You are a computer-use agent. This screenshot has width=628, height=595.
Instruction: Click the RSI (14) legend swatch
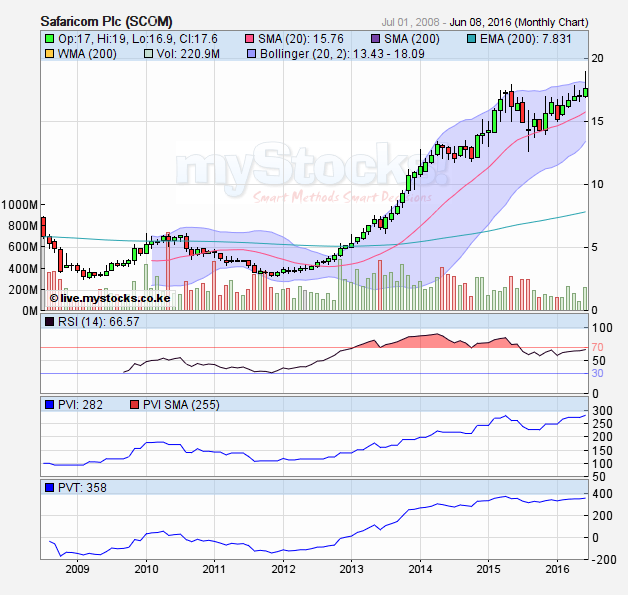[49, 321]
